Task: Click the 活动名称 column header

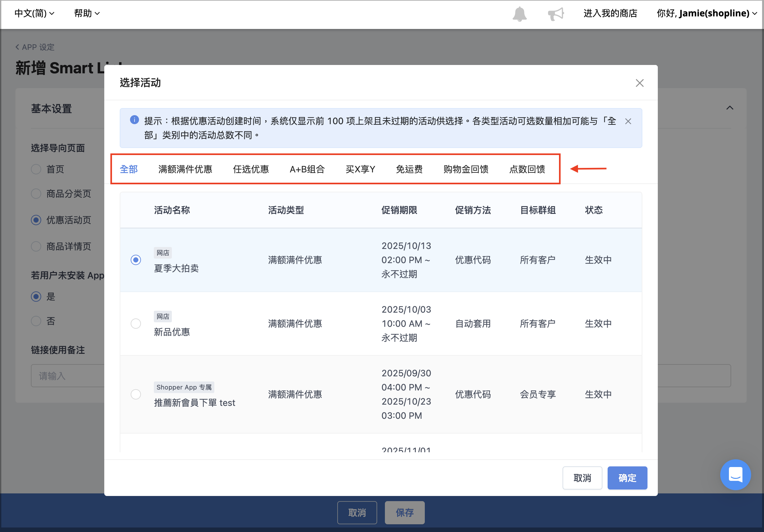Action: [172, 210]
